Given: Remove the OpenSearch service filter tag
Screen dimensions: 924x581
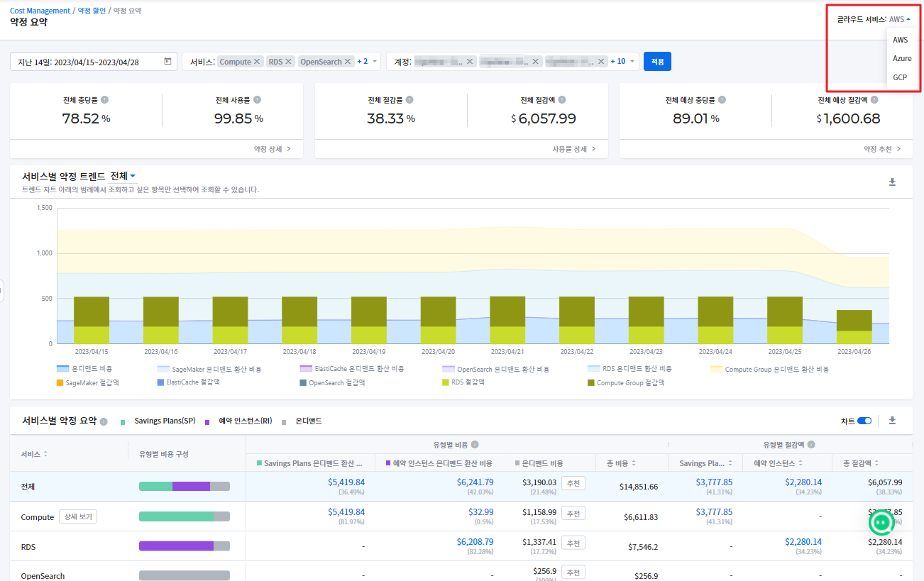Looking at the screenshot, I should [x=348, y=62].
